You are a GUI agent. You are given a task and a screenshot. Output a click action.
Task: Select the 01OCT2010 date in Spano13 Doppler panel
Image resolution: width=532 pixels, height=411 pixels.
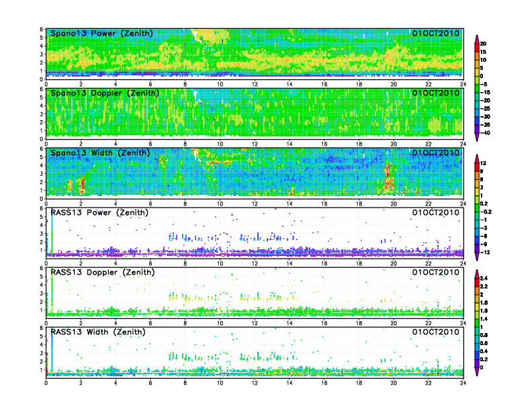click(436, 93)
